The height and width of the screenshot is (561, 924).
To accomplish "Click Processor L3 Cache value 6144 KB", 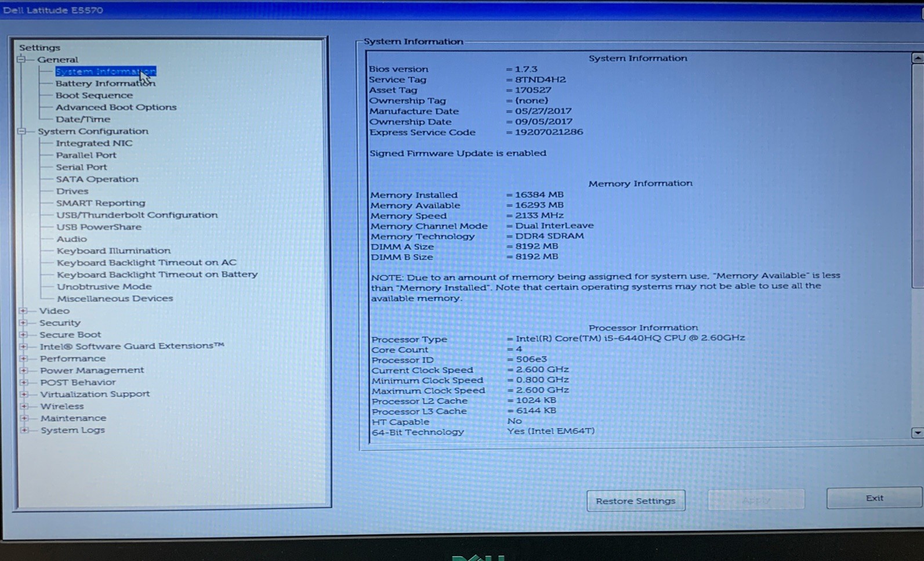I will [x=536, y=411].
